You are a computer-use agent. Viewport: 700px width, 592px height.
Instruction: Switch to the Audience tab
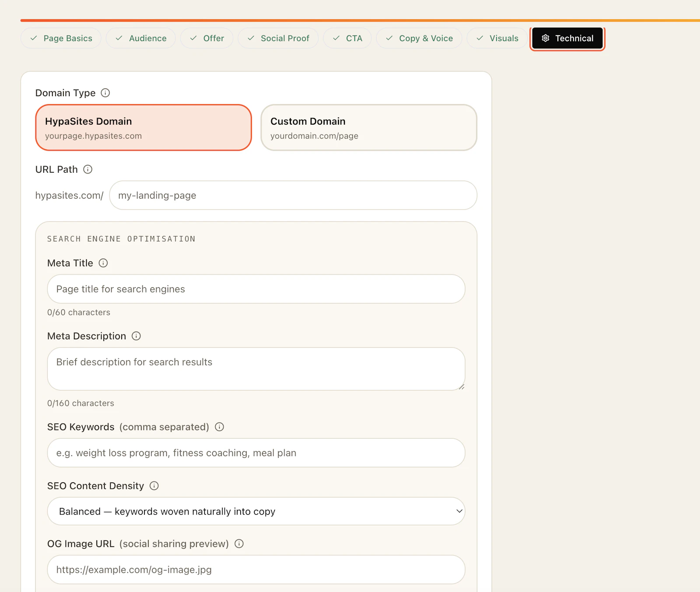(140, 38)
